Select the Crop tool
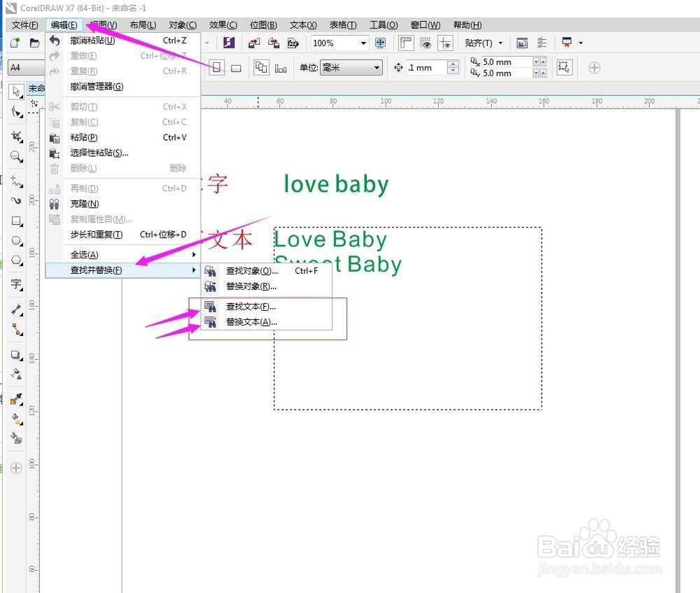The width and height of the screenshot is (700, 593). [17, 137]
